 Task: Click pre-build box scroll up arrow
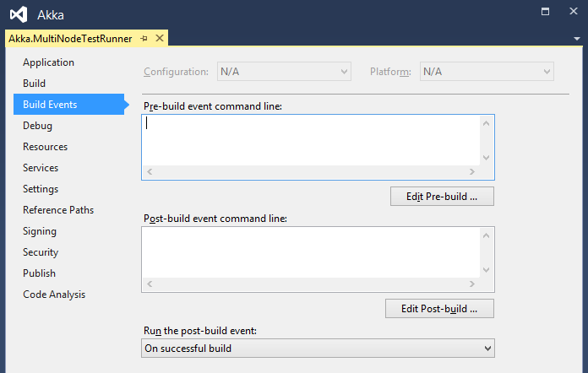tap(487, 123)
